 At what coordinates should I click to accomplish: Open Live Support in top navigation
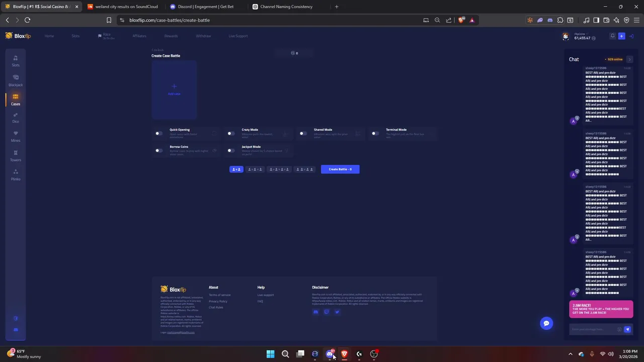pos(238,36)
